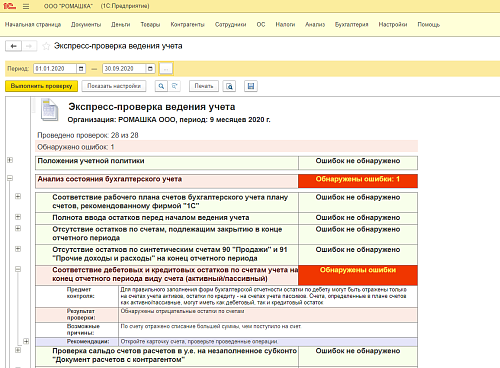
Task: Expand Проверка сальдо счетов расчетов row
Action: tap(18, 350)
